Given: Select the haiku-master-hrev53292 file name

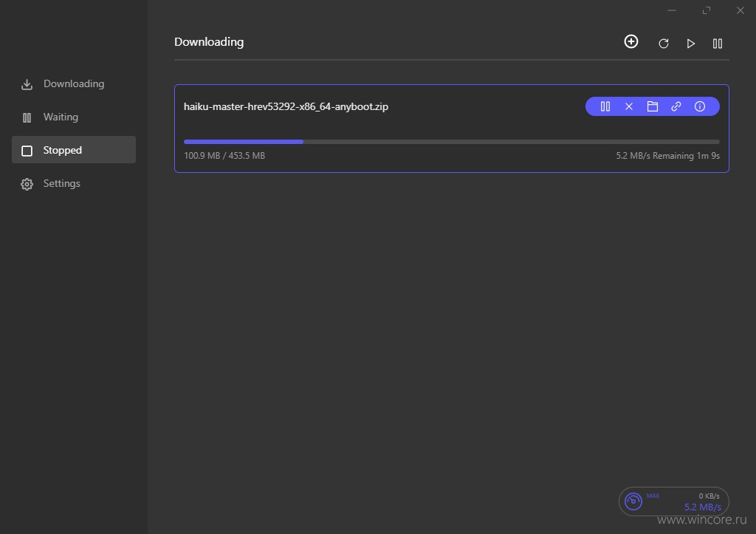Looking at the screenshot, I should tap(286, 106).
